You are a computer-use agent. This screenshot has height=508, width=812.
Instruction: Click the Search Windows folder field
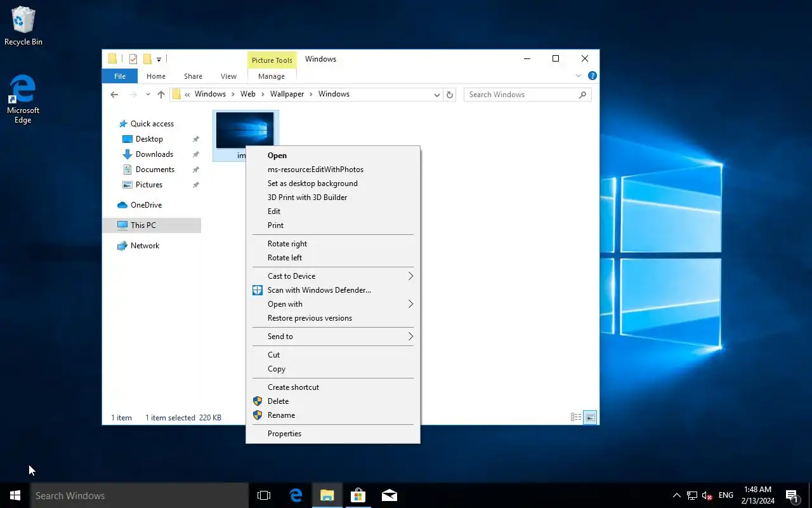tap(528, 95)
